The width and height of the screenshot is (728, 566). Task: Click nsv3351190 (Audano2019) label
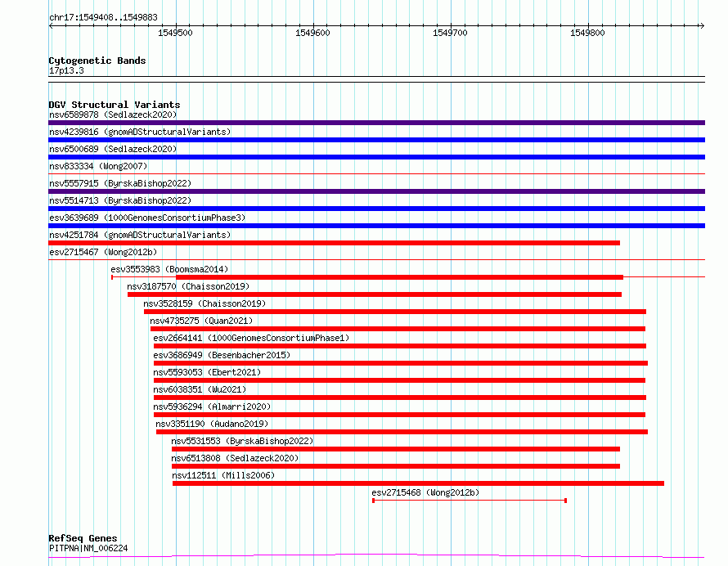point(212,424)
